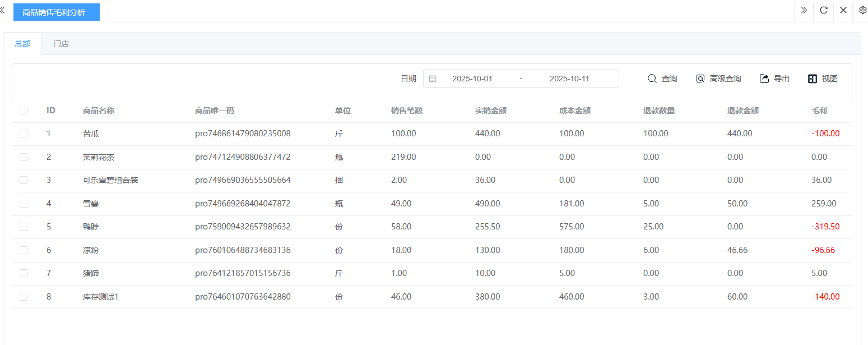The image size is (868, 345).
Task: Select the checkbox for 雪碧 row
Action: point(24,204)
